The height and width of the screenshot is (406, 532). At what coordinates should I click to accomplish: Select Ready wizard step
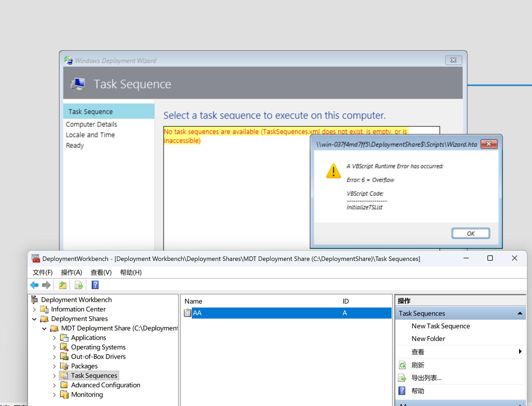[75, 145]
